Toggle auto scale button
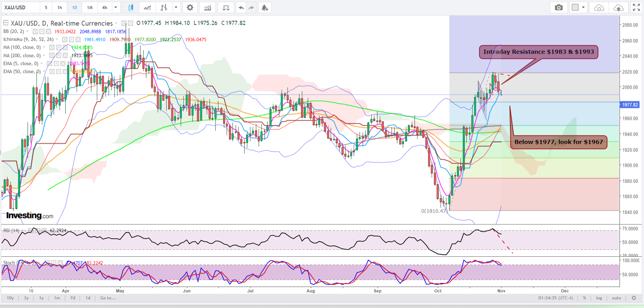Image resolution: width=644 pixels, height=308 pixels. click(617, 298)
